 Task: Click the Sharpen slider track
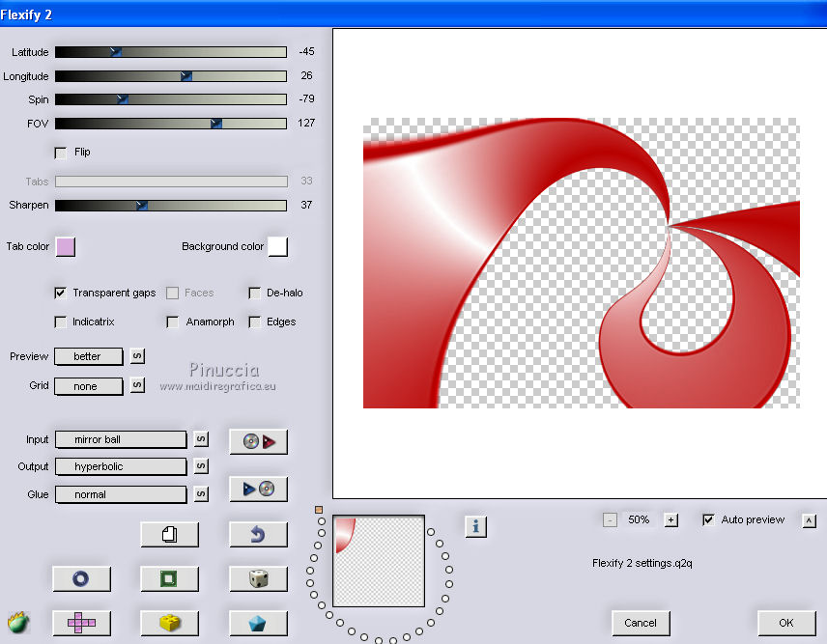tap(171, 205)
